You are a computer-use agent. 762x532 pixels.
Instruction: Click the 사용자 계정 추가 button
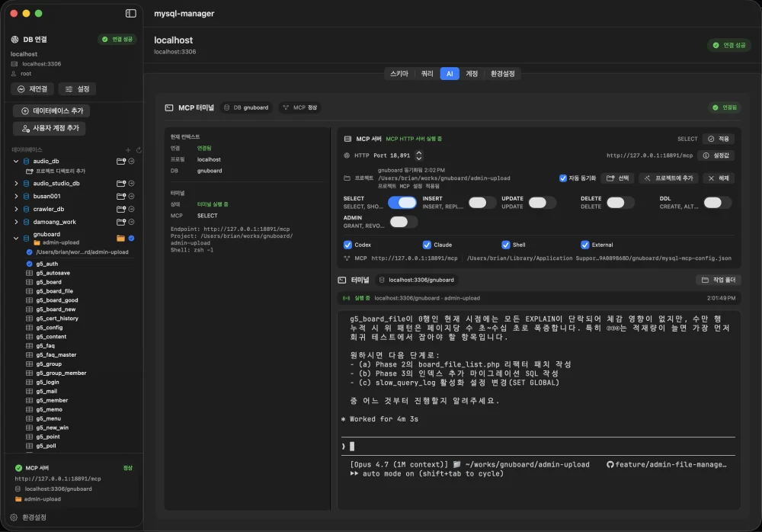click(50, 128)
